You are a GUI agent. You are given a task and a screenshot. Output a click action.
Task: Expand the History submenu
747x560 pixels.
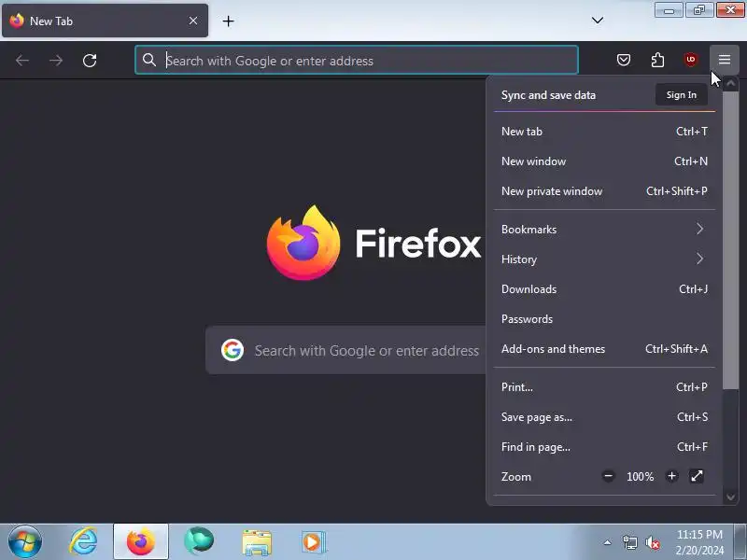(604, 259)
